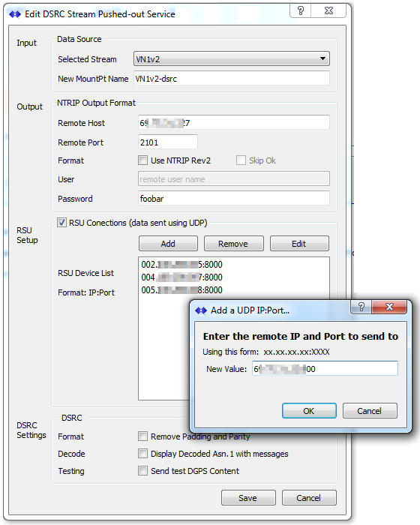Viewport: 420px width, 525px height.
Task: Click app logo icon in Edit DSRC title bar
Action: [15, 14]
